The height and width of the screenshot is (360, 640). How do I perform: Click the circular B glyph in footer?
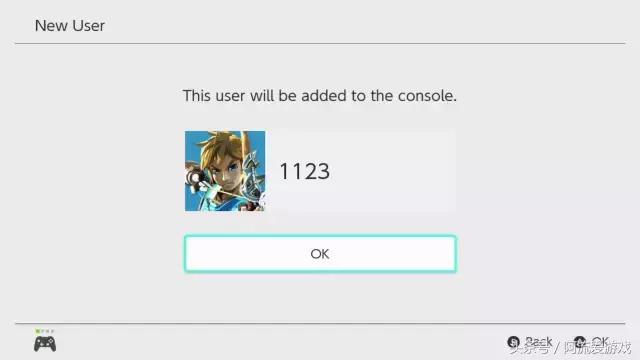(513, 342)
